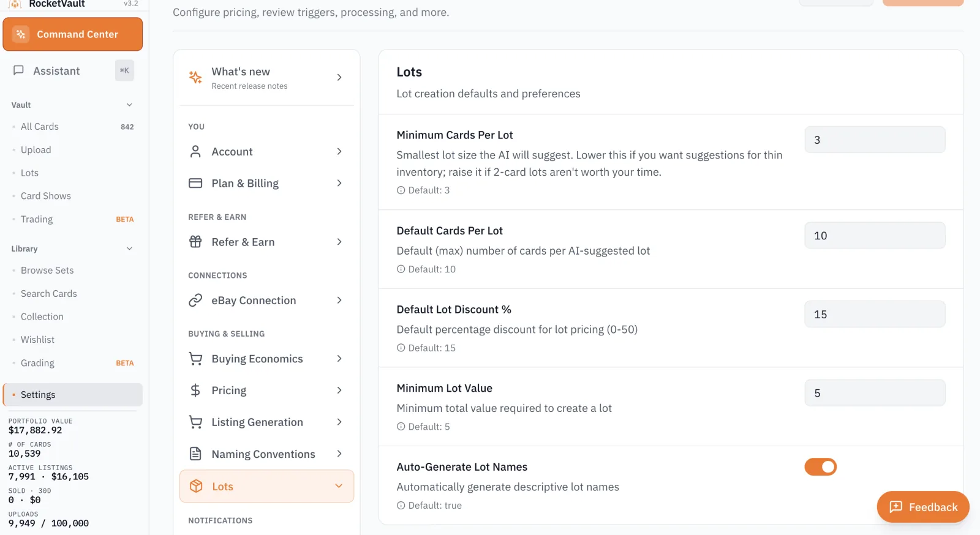Open Collection in sidebar
Screen dimensions: 980x535
pos(73,316)
